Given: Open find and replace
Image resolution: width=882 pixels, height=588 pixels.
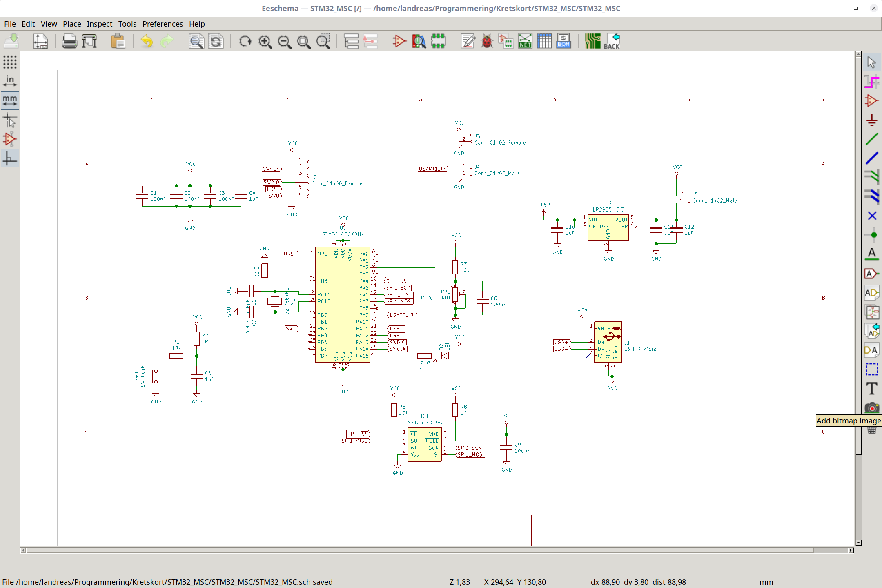Looking at the screenshot, I should [x=216, y=41].
